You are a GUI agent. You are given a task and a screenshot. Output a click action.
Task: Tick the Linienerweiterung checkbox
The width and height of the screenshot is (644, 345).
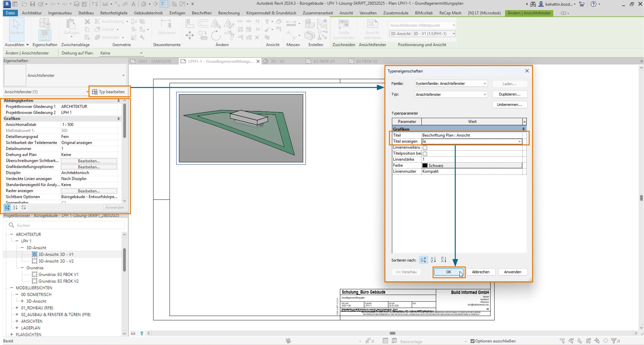click(425, 148)
